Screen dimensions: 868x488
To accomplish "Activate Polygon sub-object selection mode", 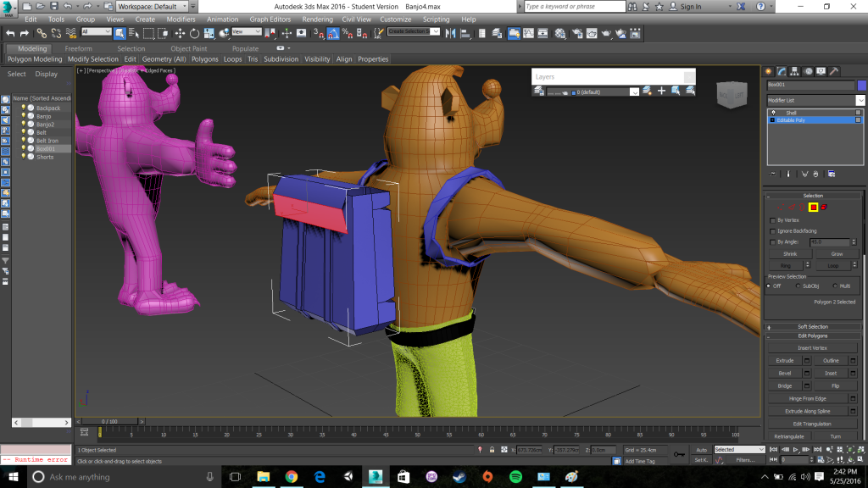I will pyautogui.click(x=812, y=207).
